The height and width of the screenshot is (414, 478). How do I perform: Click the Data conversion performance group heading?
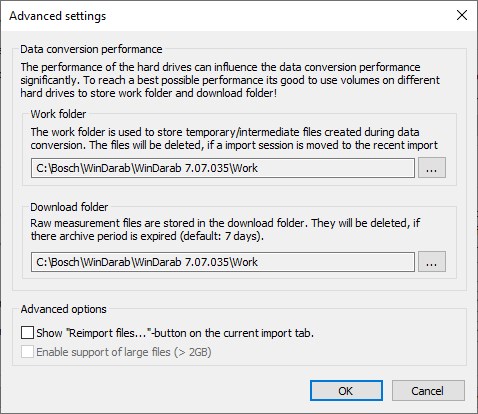[91, 49]
